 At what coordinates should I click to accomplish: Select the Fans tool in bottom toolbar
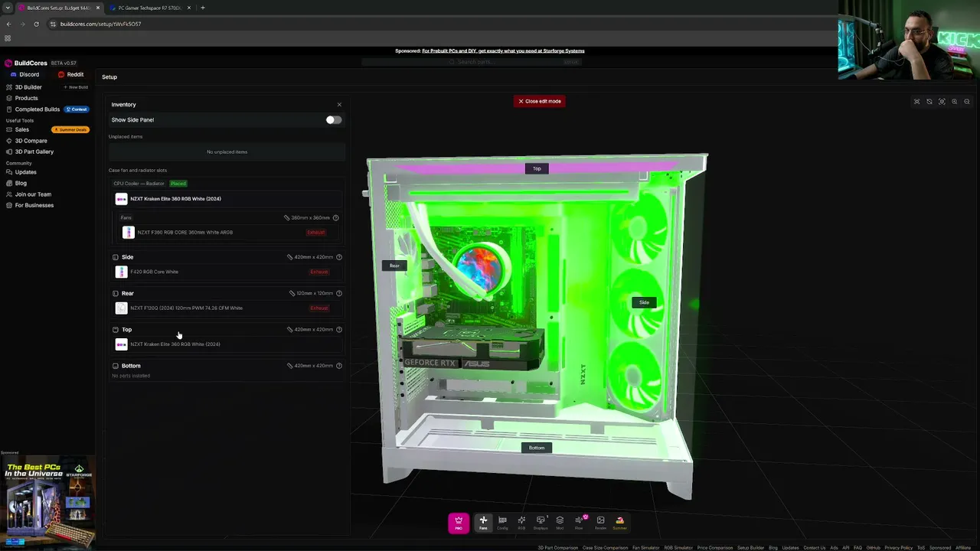coord(483,523)
